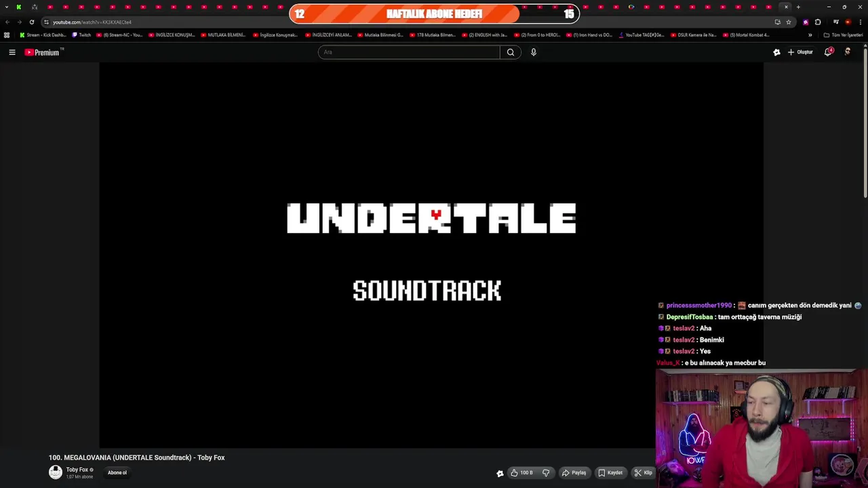
Task: Open MUTLAKA BİLMENİ... bookmark
Action: [223, 35]
